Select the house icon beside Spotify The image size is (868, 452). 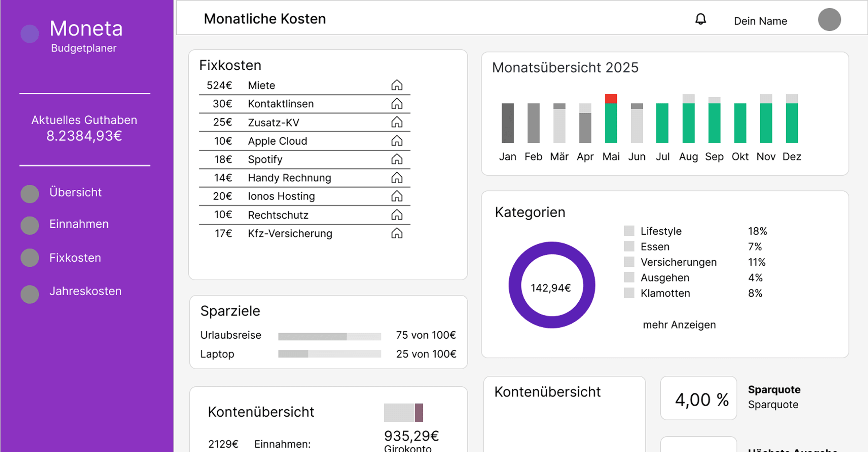[397, 159]
